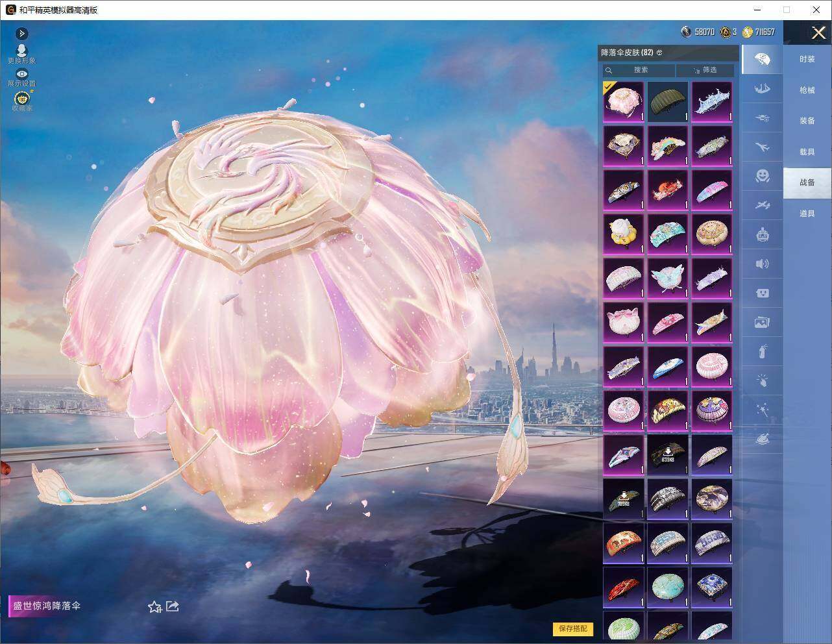Screen dimensions: 832x644
Task: Switch to the 载具 tab
Action: click(x=807, y=152)
